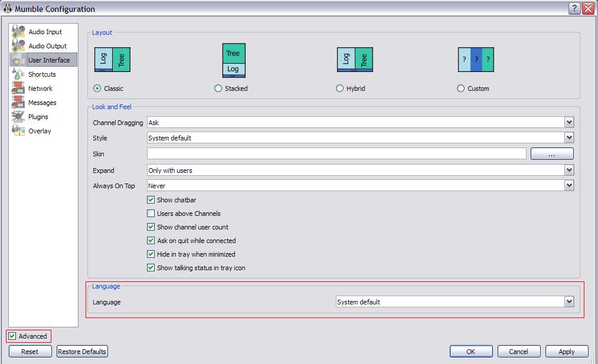Click the Hybrid layout preview image
Image resolution: width=598 pixels, height=364 pixels.
tap(354, 60)
